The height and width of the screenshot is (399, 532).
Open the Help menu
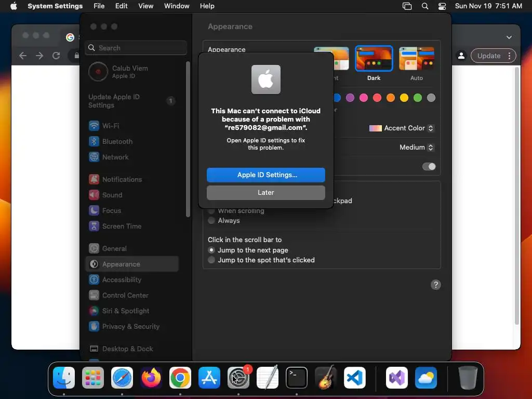coord(207,6)
